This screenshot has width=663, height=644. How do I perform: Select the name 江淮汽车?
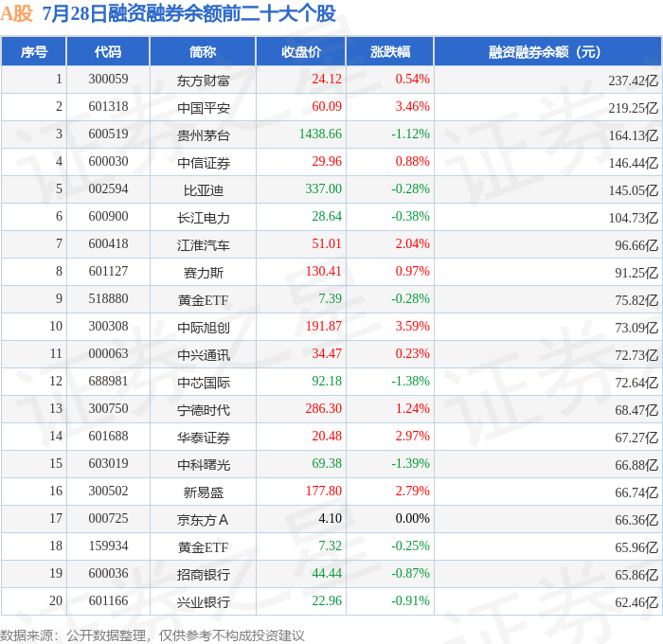tap(204, 245)
